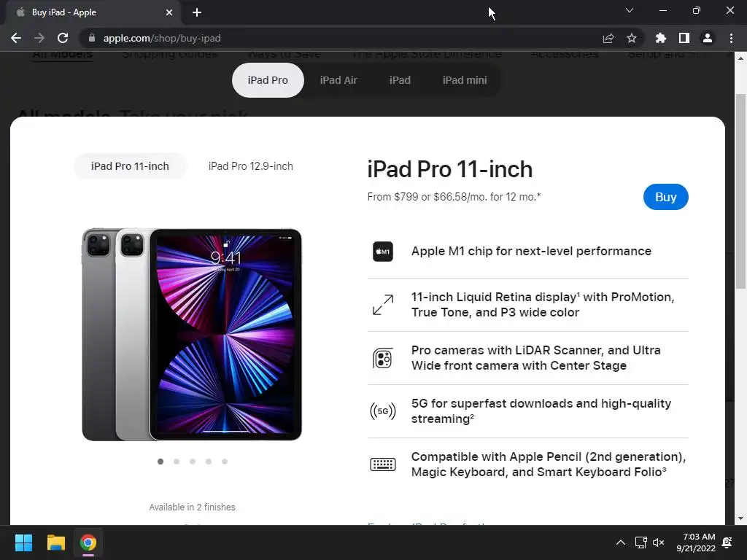747x560 pixels.
Task: Select iPad mini category pill
Action: click(x=465, y=80)
